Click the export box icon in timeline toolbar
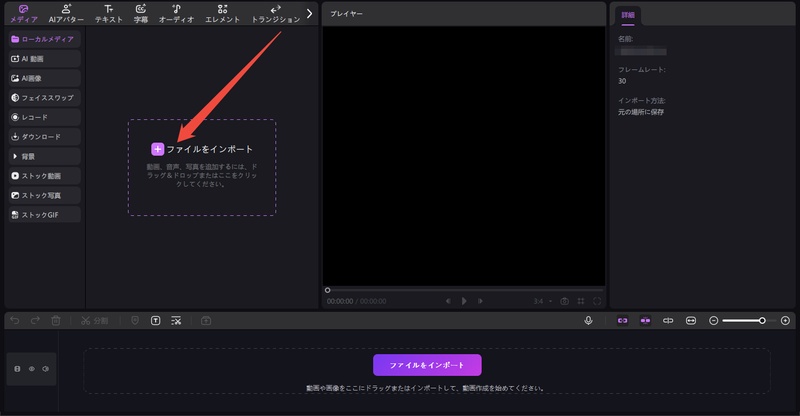The width and height of the screenshot is (800, 416). click(x=206, y=321)
